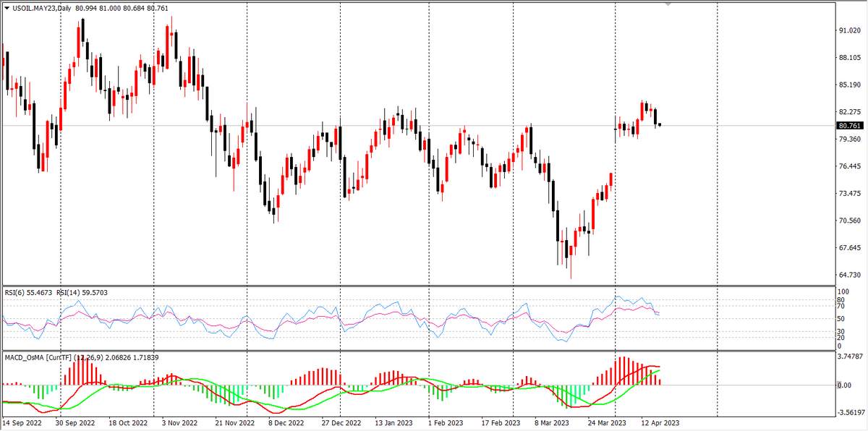Select the current price label 80.761
The image size is (868, 431).
(849, 126)
